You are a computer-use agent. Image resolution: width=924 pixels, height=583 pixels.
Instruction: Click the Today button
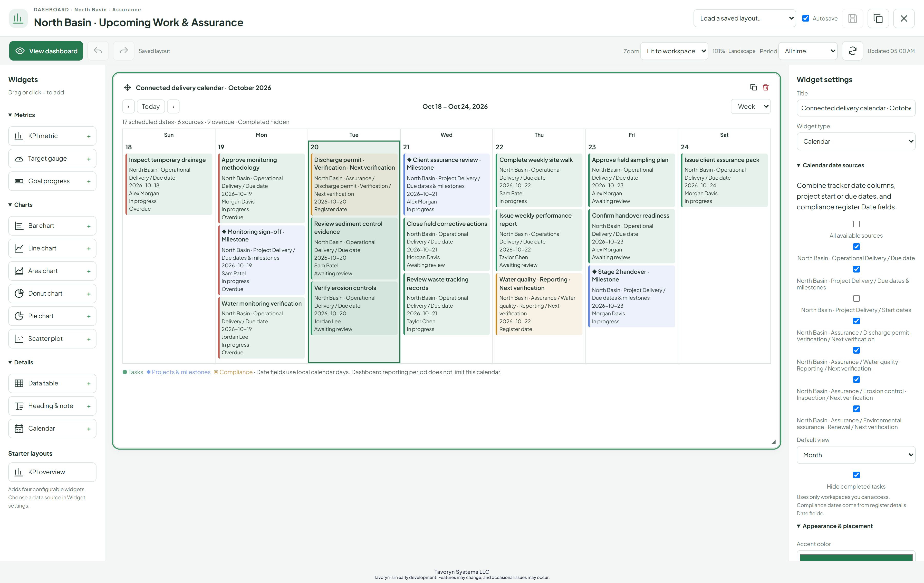click(x=150, y=107)
